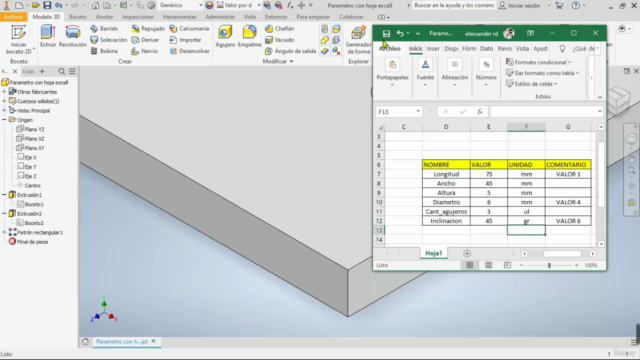Open the Name Box dropdown showing F13
Screen dimensions: 640x360
point(418,111)
